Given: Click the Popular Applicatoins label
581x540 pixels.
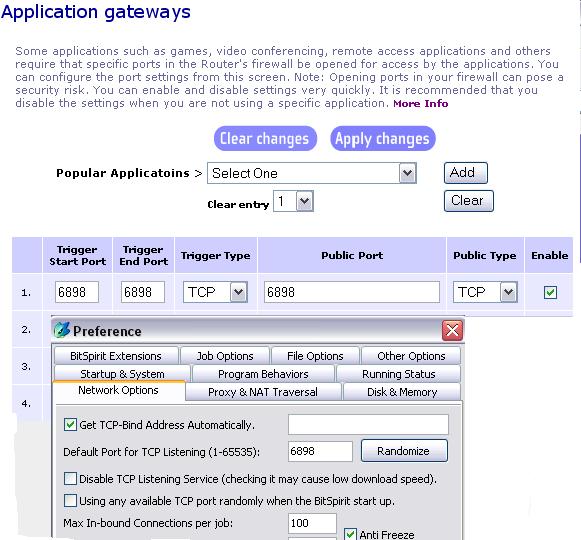Looking at the screenshot, I should coord(123,173).
